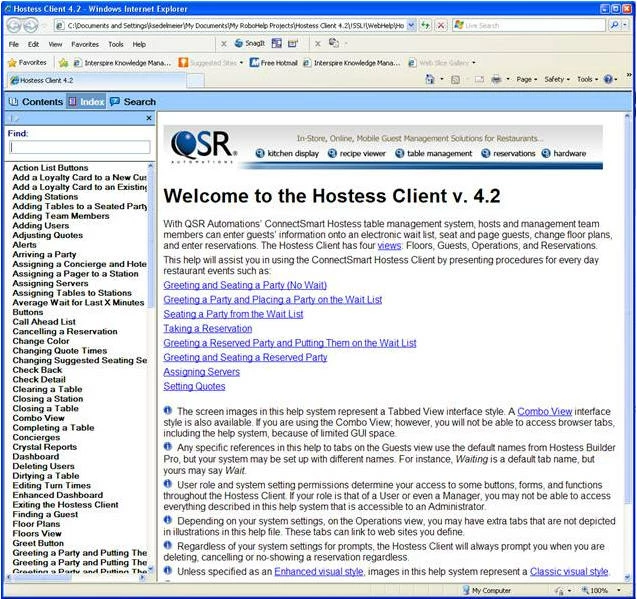Viewport: 637px width, 599px height.
Task: Click the Add to Favorites Bar star icon
Action: pos(63,63)
